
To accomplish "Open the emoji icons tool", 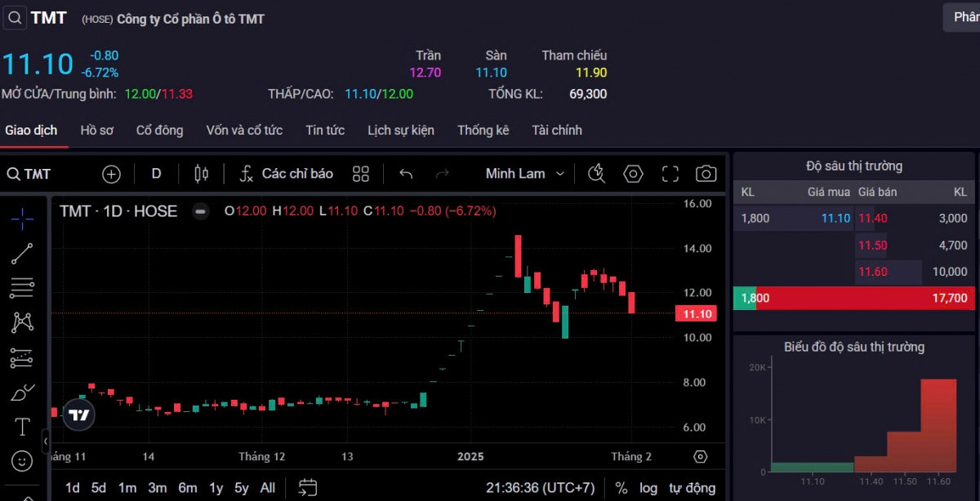I will (x=22, y=461).
